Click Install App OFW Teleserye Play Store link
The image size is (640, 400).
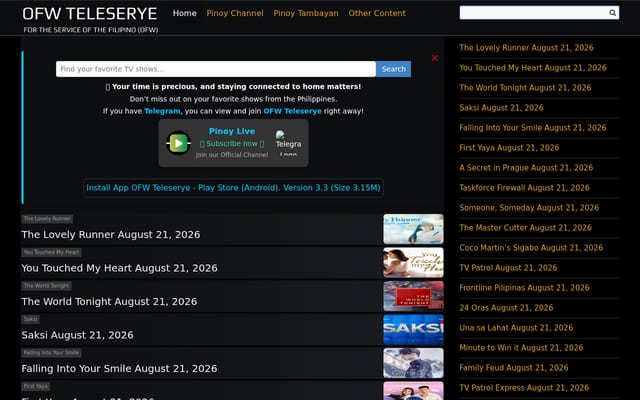click(x=233, y=188)
